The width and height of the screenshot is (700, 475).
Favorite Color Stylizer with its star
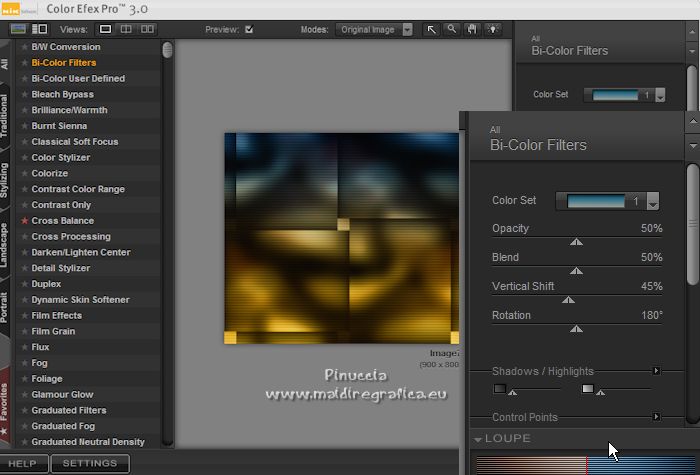pyautogui.click(x=25, y=158)
